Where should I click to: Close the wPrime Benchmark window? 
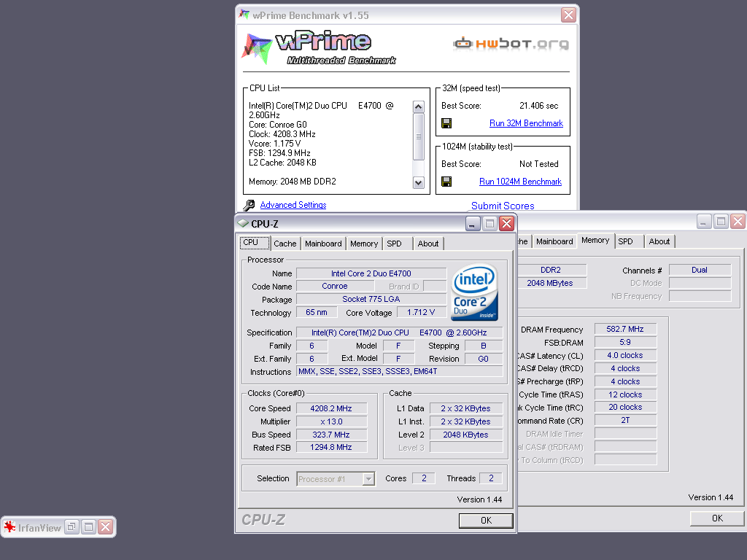point(568,15)
